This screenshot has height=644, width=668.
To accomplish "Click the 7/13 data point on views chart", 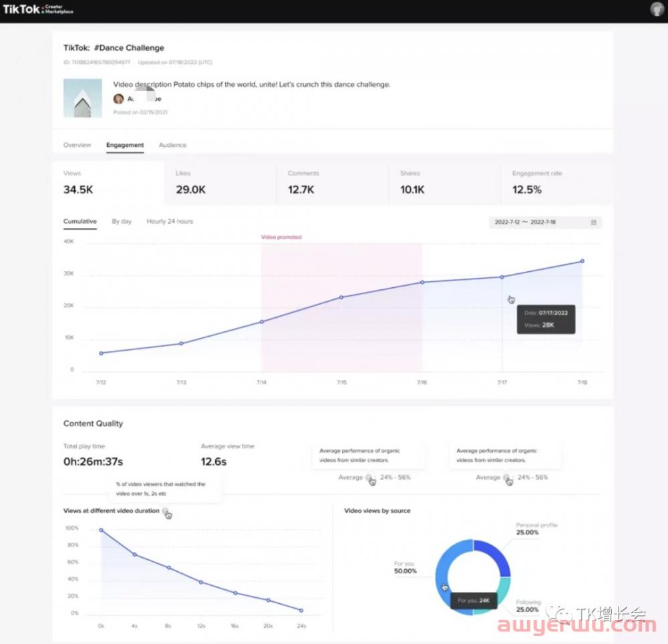I will (x=181, y=344).
